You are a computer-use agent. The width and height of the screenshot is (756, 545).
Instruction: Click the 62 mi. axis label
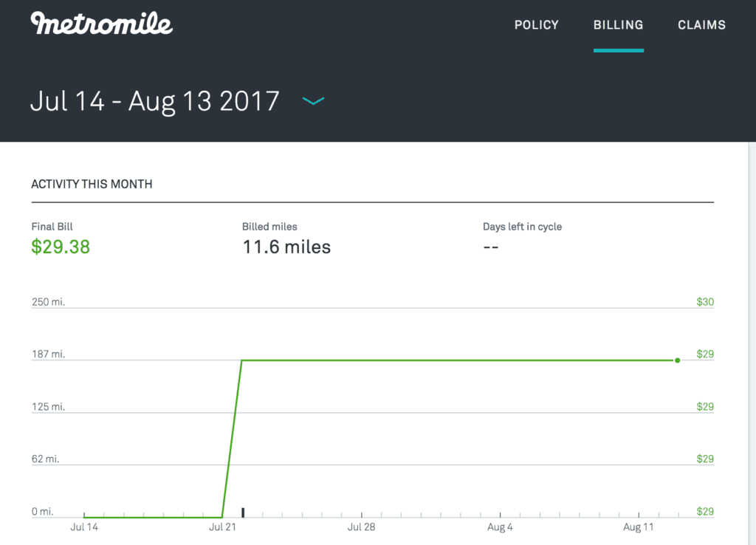coord(45,459)
